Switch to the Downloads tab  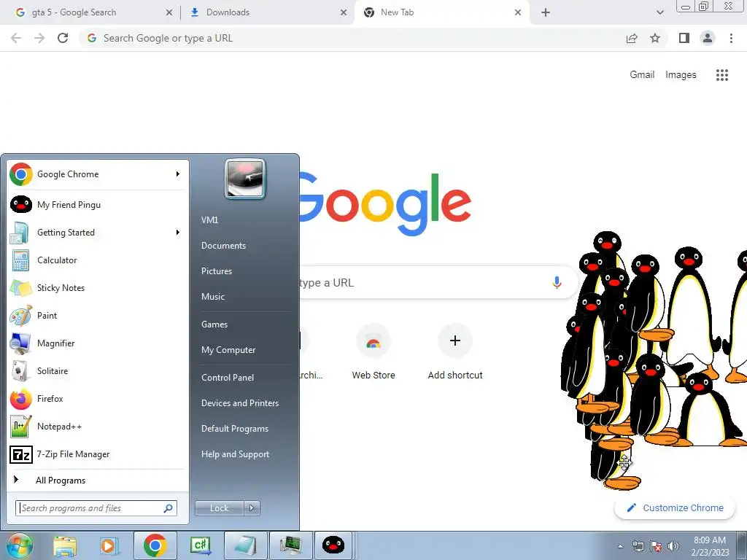click(x=266, y=12)
